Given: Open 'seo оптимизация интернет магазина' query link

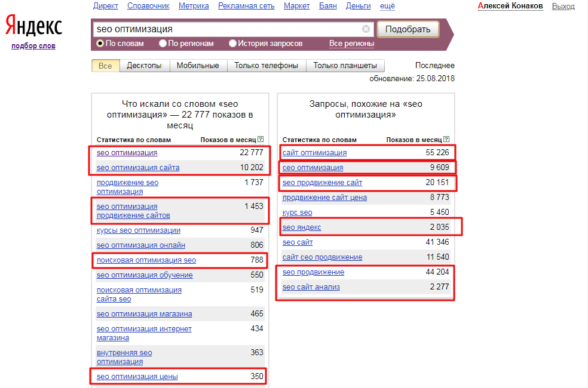Looking at the screenshot, I should pyautogui.click(x=144, y=333).
